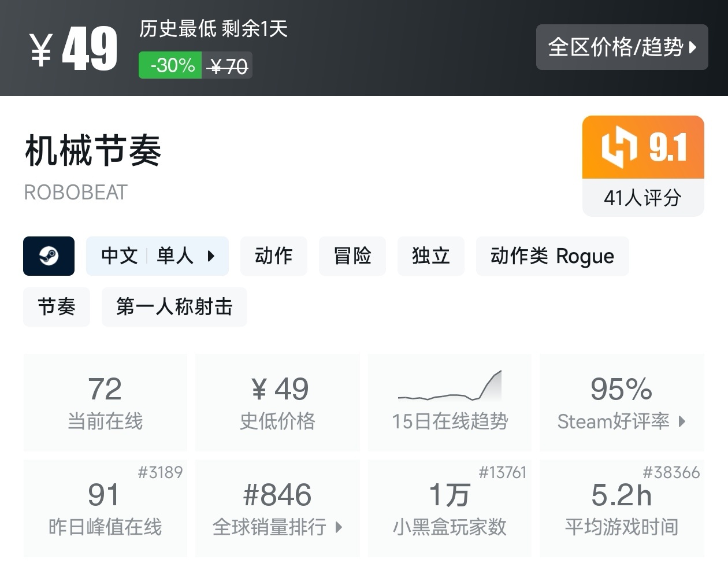
Task: Select the 动作 genre tag
Action: pos(273,256)
